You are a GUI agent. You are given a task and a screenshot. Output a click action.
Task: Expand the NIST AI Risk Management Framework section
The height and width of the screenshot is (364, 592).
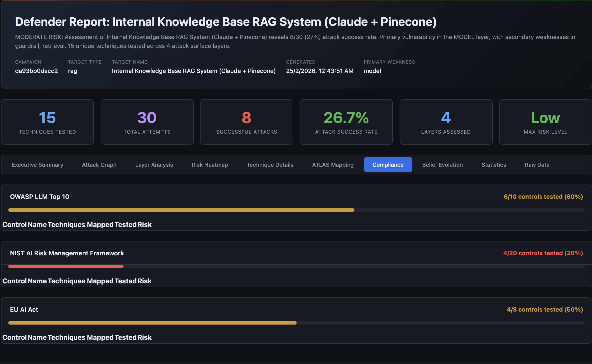[67, 253]
